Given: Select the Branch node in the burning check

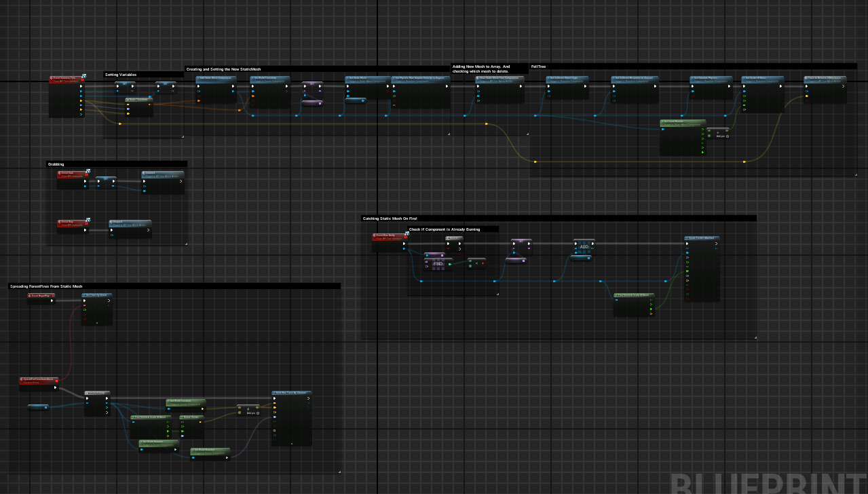Looking at the screenshot, I should click(454, 238).
